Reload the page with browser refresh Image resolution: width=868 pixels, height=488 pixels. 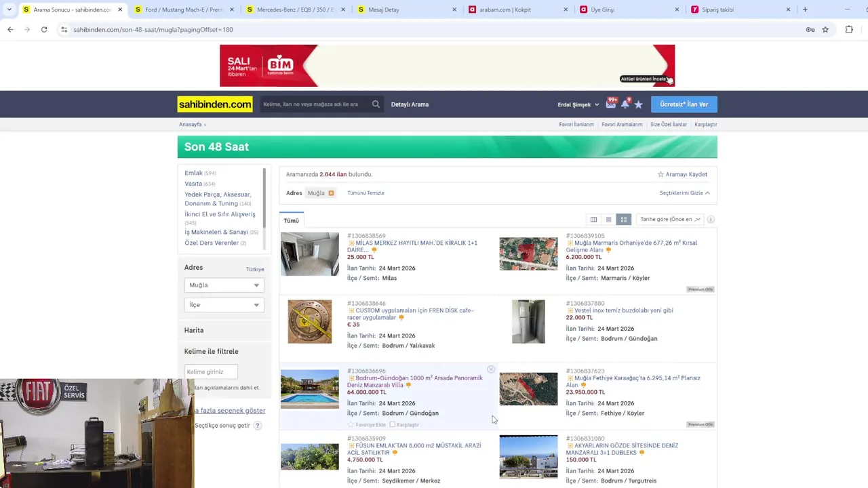(44, 30)
